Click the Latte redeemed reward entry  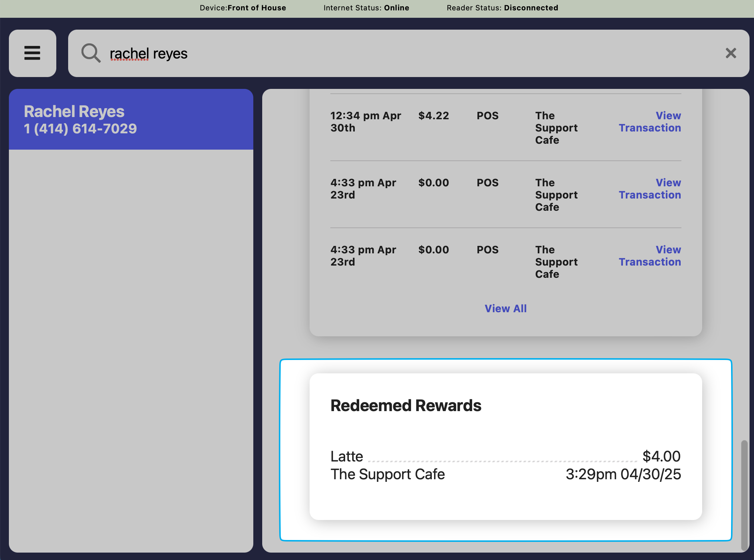click(x=347, y=456)
